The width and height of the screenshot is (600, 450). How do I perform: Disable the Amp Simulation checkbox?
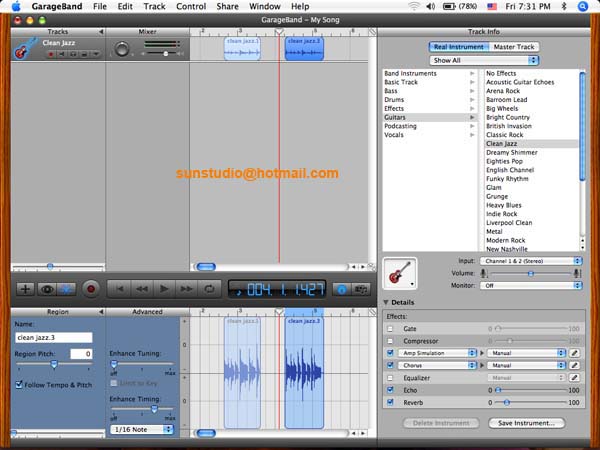point(390,353)
